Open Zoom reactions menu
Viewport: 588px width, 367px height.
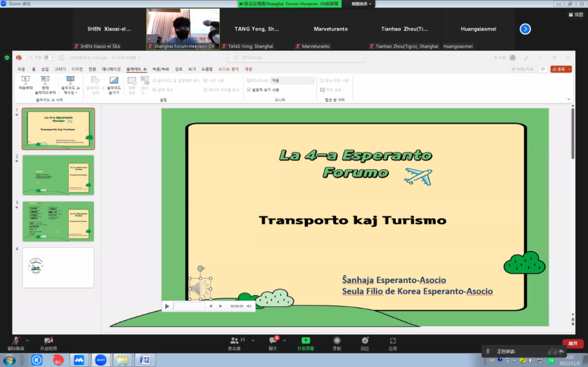365,343
